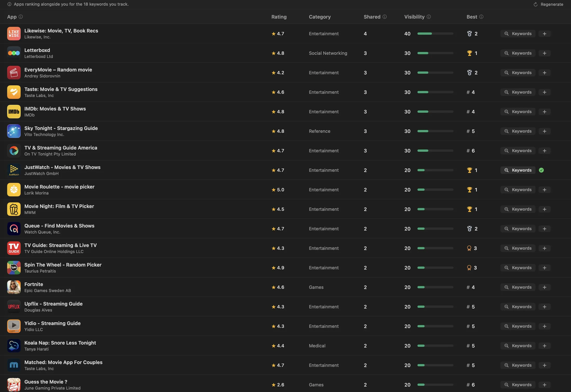Click the Sky Tonight constellation icon

[14, 131]
